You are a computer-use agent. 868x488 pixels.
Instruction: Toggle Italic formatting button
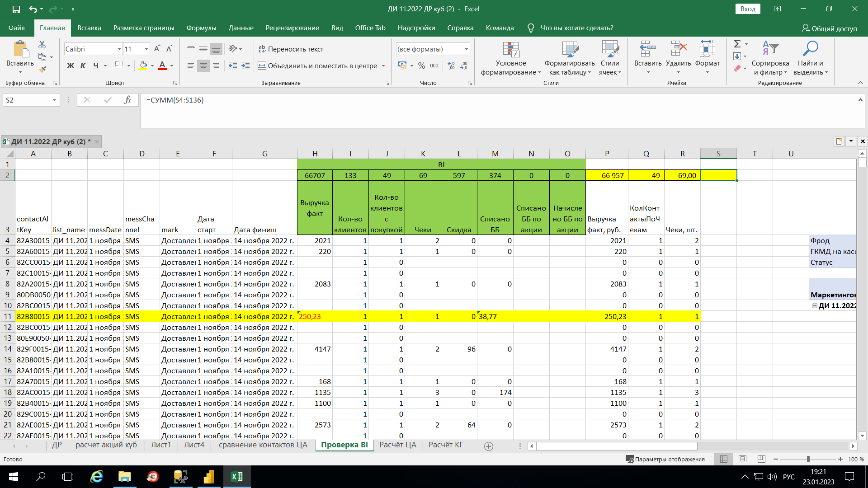point(83,66)
